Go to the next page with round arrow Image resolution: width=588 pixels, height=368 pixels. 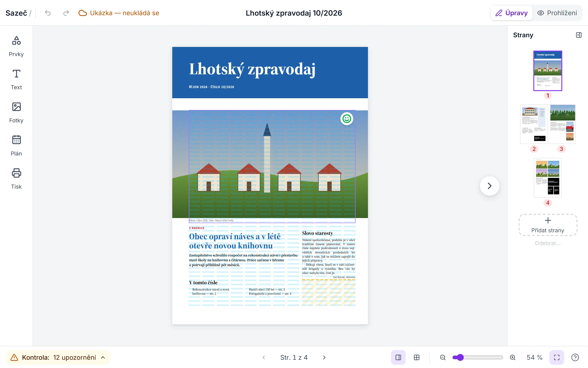490,186
